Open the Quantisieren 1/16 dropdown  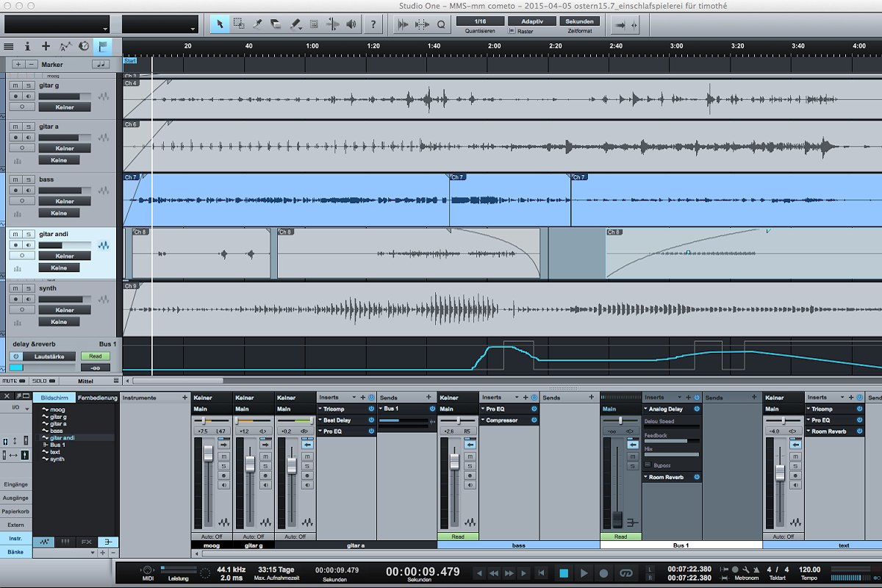click(x=480, y=21)
